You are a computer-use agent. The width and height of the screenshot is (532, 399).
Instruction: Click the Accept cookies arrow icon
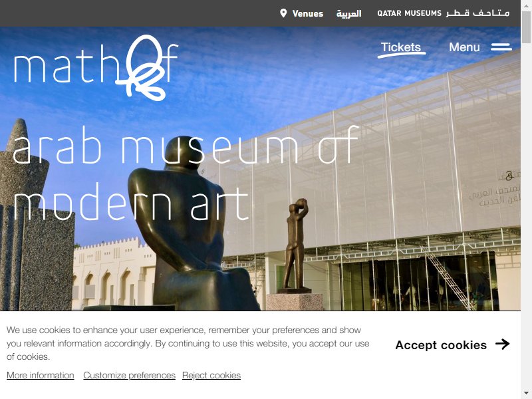click(503, 344)
